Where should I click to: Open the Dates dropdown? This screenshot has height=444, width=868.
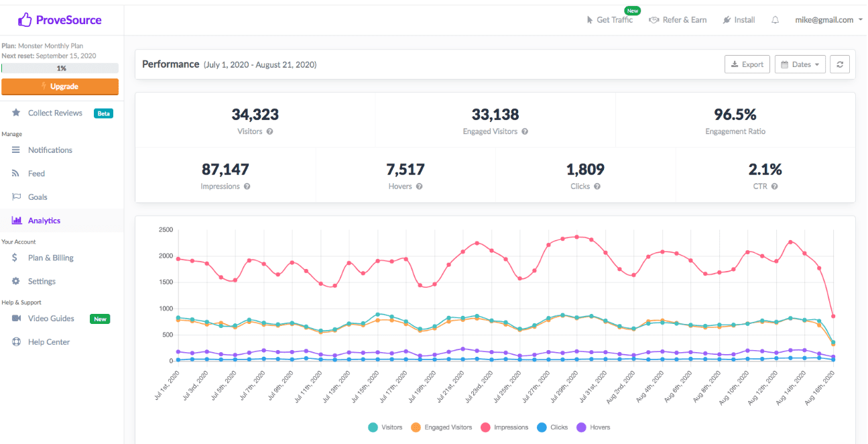click(x=800, y=64)
